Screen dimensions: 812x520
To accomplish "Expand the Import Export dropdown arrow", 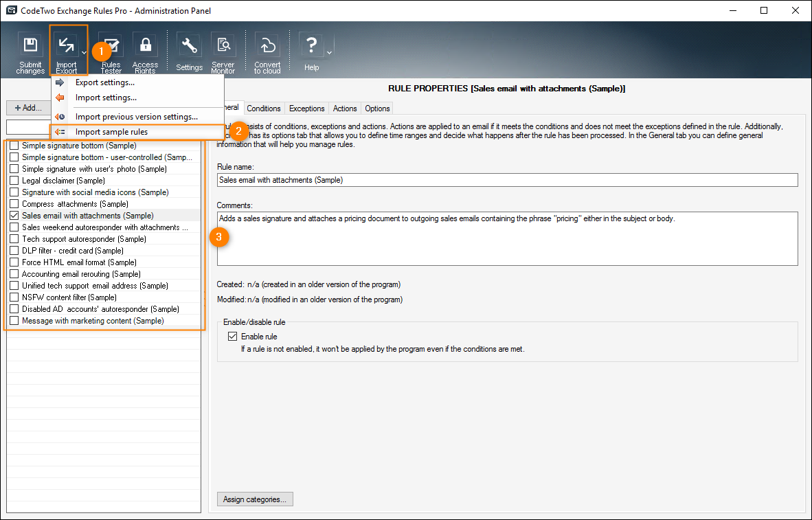I will (84, 52).
